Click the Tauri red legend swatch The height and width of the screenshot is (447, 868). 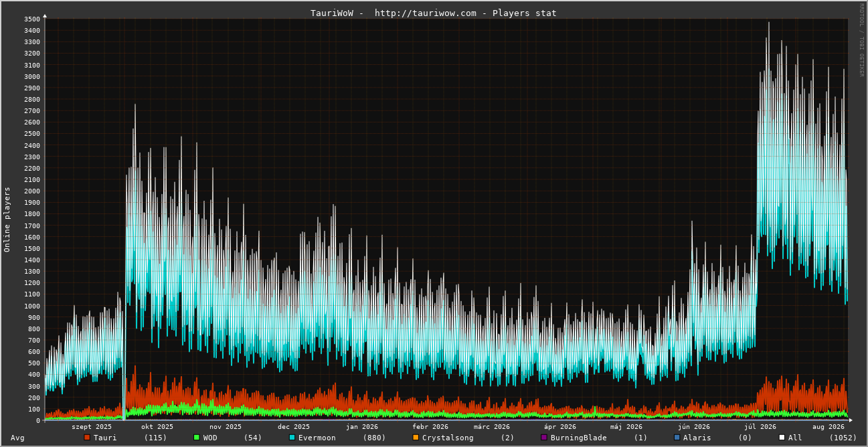coord(87,438)
